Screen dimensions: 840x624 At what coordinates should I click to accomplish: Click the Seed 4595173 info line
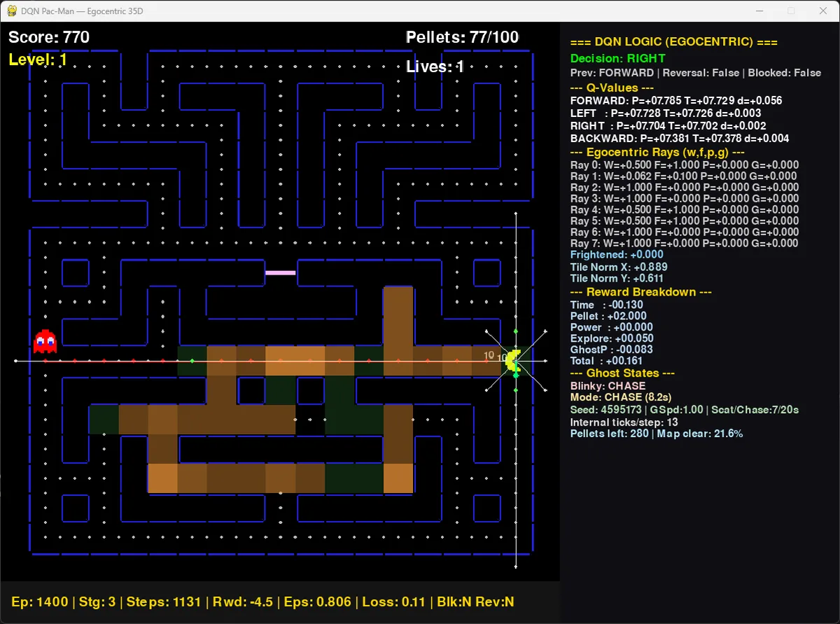(685, 410)
